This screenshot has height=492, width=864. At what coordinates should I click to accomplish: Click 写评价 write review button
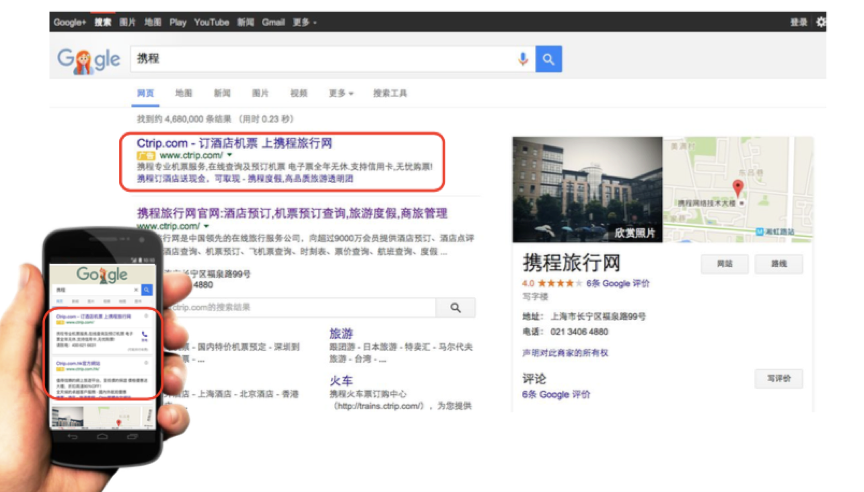(779, 379)
